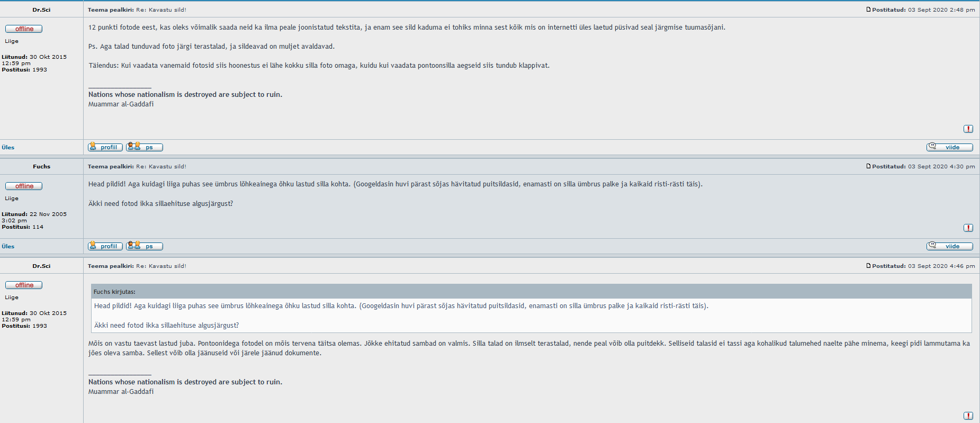Click Üles link below Fuchs's post

pos(8,246)
